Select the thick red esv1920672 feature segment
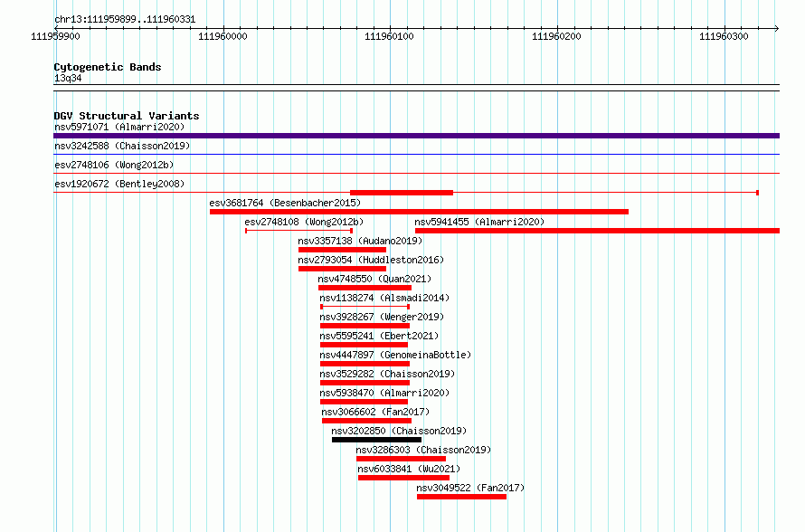The width and height of the screenshot is (805, 532). 402,193
